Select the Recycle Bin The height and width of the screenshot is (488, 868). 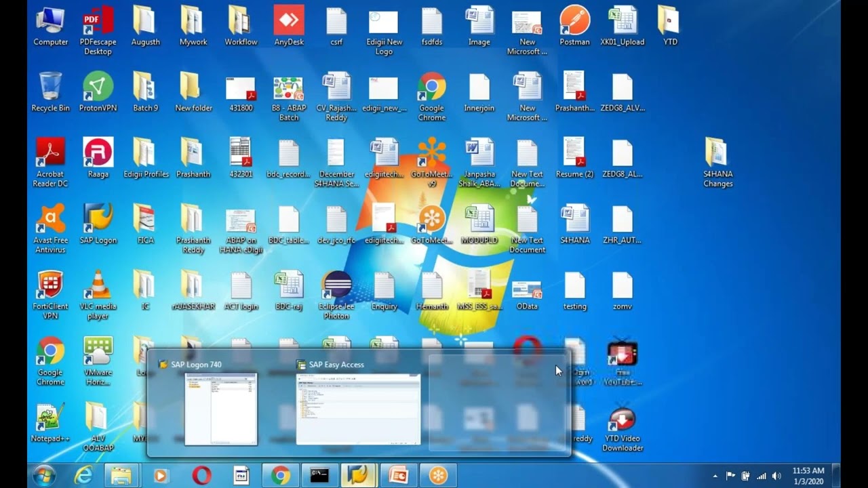coord(50,93)
